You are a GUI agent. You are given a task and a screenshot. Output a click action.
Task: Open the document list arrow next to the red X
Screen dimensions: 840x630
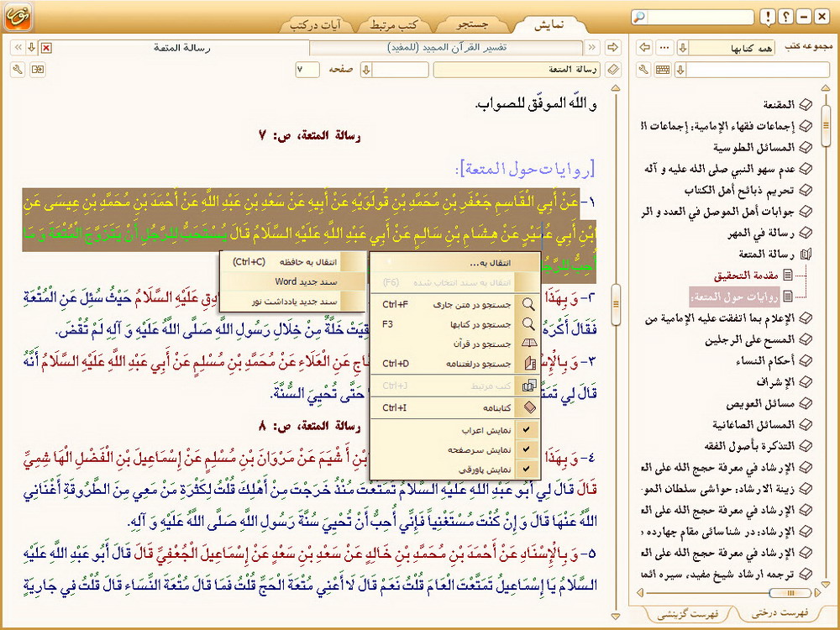coord(32,48)
